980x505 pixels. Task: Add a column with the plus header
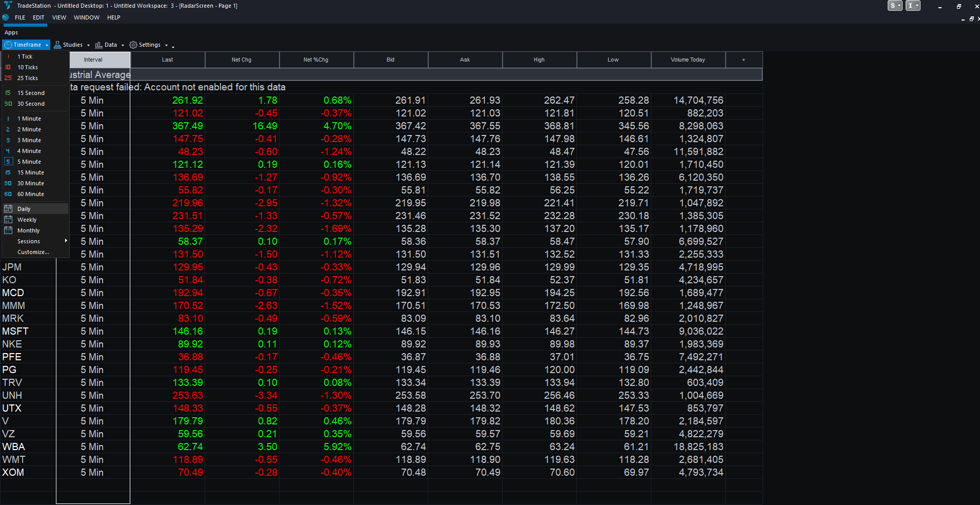744,60
